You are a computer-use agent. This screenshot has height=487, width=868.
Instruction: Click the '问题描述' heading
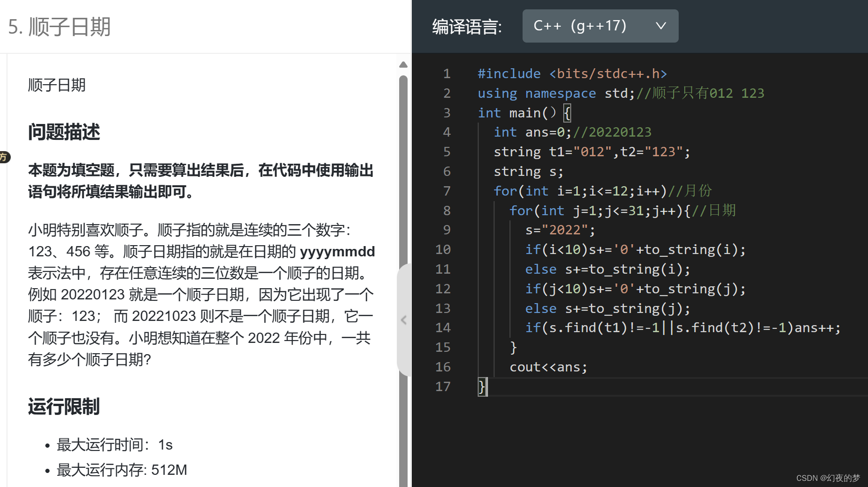64,132
